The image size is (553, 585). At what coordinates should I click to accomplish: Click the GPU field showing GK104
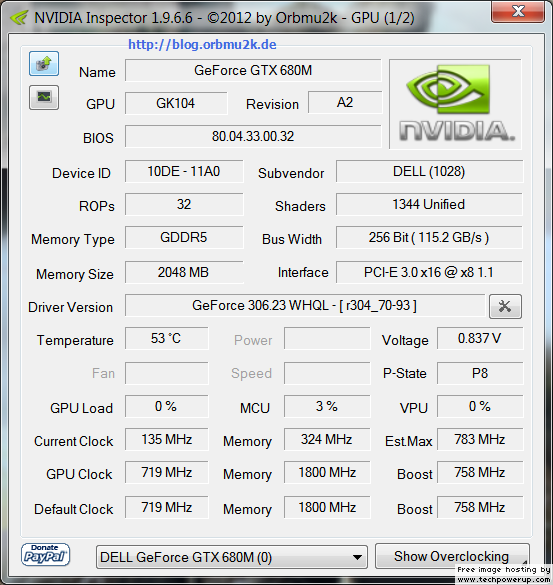pos(176,103)
